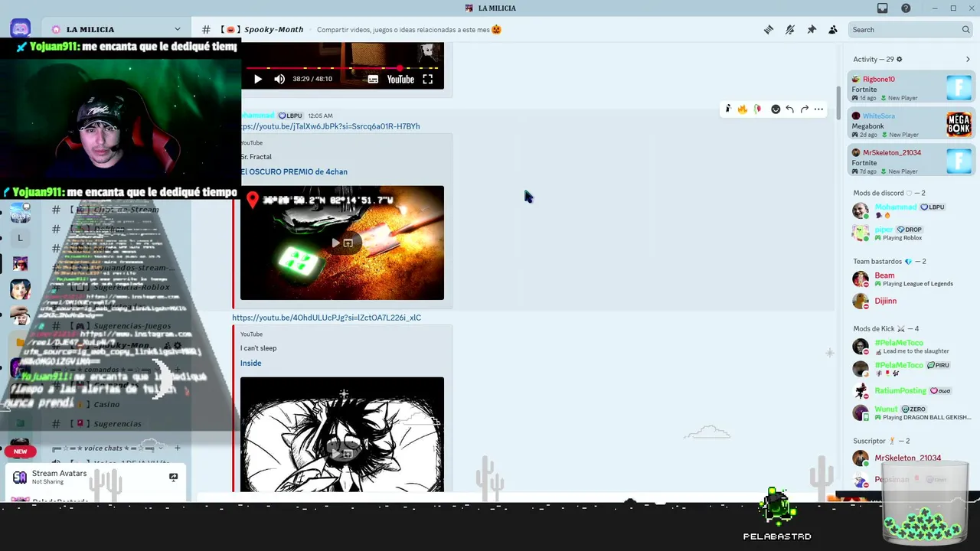Viewport: 980px width, 551px height.
Task: Select member Beam playing League of Legends
Action: click(x=911, y=279)
